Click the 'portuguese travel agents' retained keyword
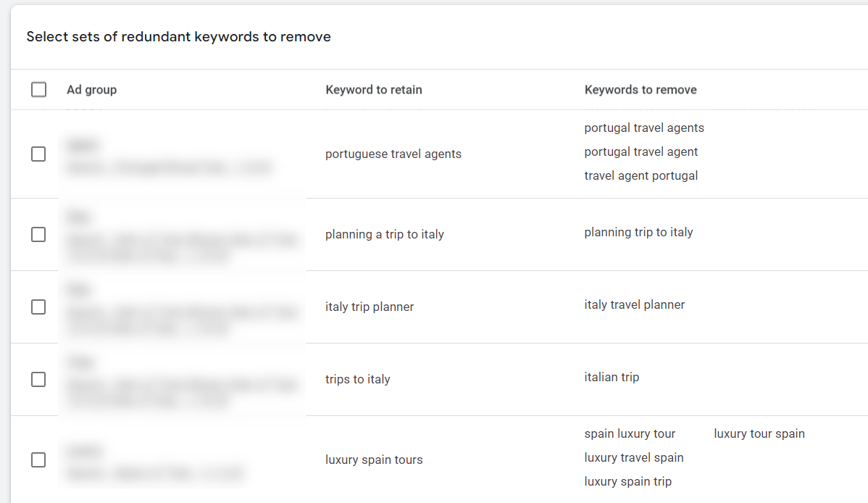 tap(393, 154)
